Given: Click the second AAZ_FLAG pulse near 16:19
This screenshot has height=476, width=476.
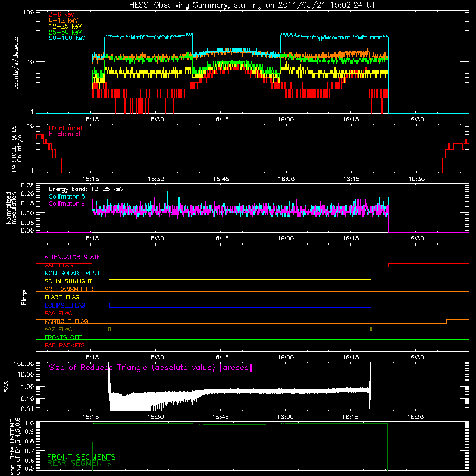Looking at the screenshot, I should [x=371, y=330].
